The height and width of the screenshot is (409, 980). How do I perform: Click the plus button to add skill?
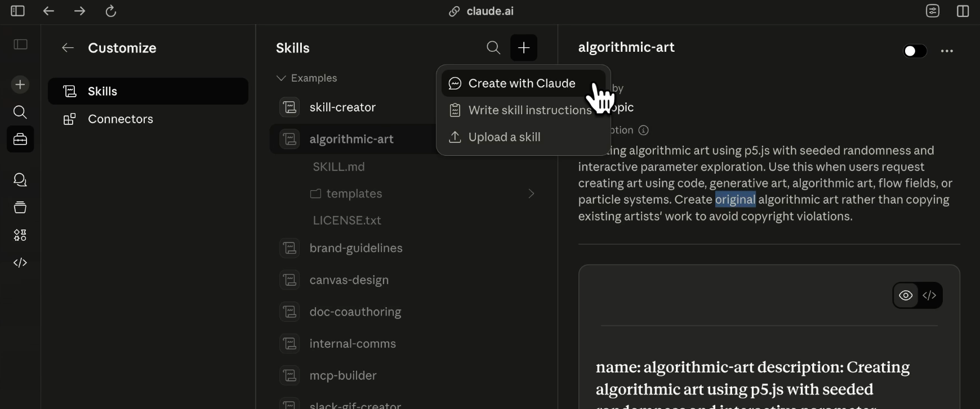pos(524,48)
